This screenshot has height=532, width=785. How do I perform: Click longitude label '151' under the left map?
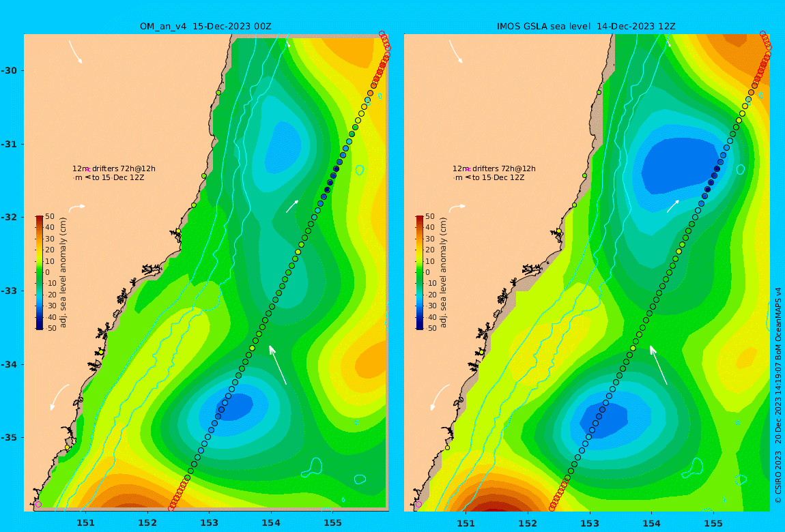[85, 523]
